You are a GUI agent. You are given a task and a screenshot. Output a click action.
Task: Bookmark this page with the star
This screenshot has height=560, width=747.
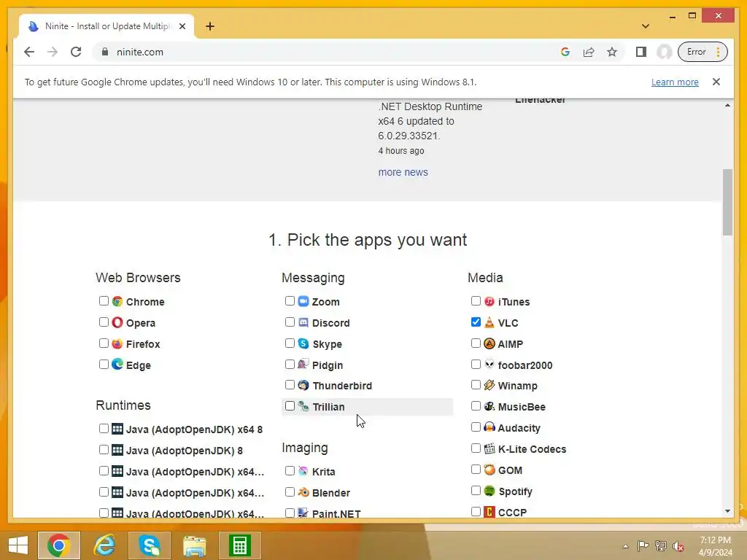612,52
